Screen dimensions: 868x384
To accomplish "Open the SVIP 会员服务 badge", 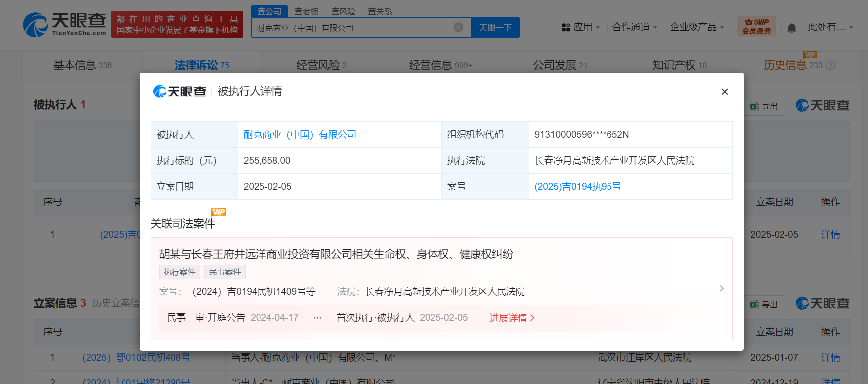I will [756, 27].
